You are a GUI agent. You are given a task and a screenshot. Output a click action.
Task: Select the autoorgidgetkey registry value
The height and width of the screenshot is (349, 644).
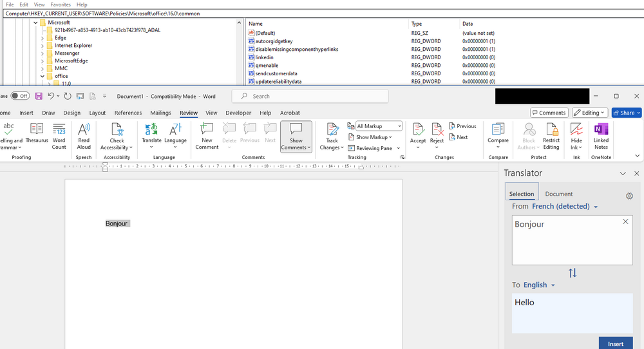(x=274, y=41)
